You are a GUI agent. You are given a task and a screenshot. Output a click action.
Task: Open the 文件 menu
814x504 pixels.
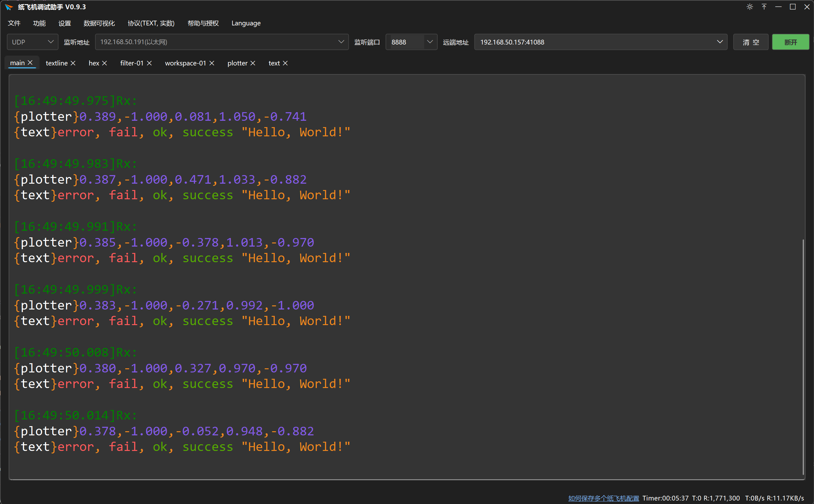(14, 23)
